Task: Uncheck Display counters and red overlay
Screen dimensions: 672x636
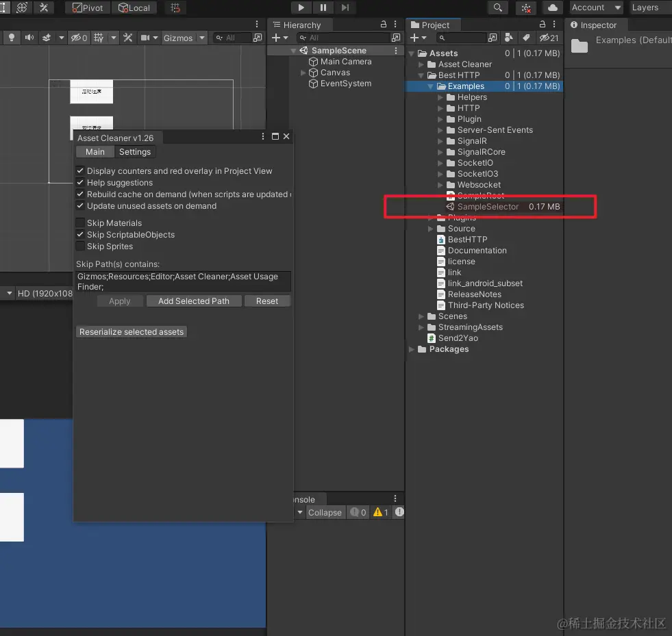Action: pos(80,170)
